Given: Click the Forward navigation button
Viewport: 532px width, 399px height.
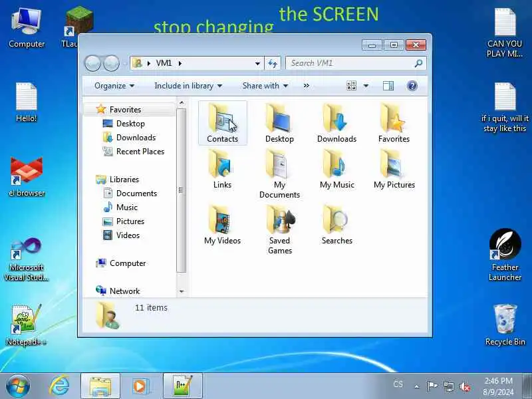Looking at the screenshot, I should click(111, 63).
